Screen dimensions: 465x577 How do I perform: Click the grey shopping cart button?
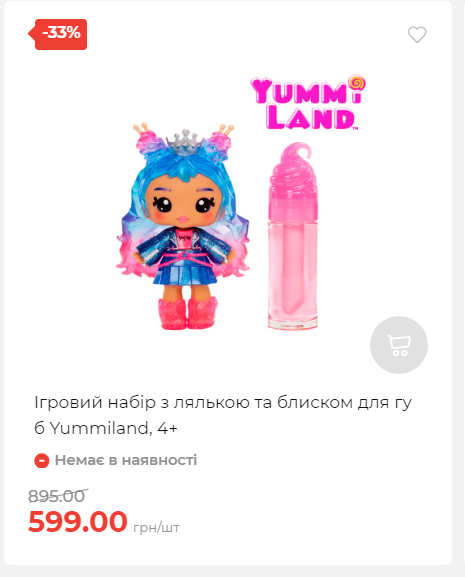399,345
